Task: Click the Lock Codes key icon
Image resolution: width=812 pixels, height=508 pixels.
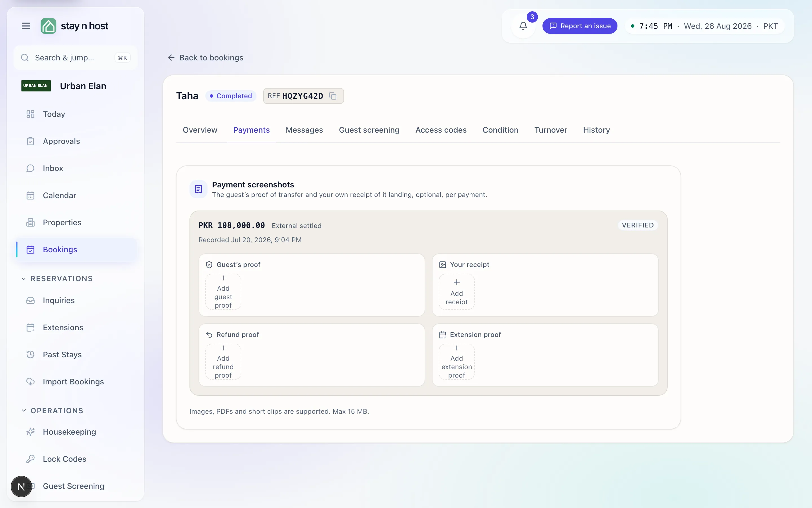Action: click(30, 459)
